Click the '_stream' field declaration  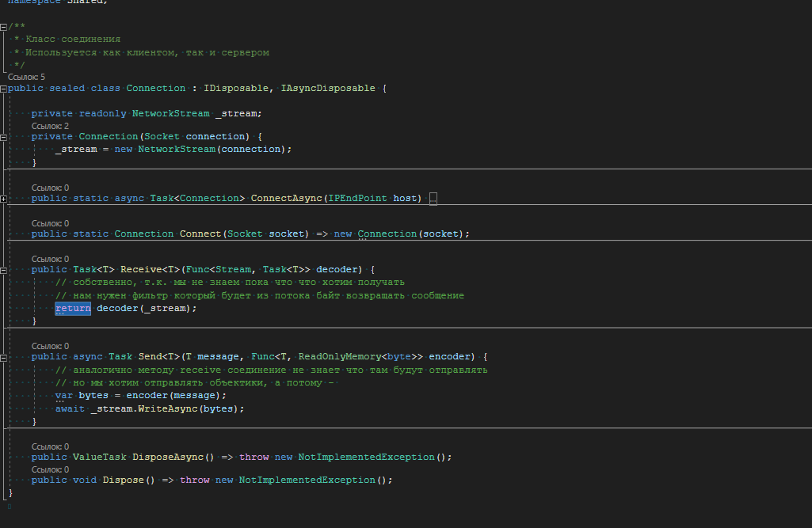pos(238,114)
